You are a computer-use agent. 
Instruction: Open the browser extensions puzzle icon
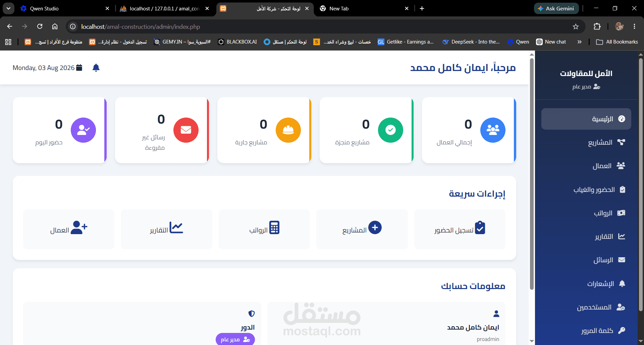click(x=597, y=26)
